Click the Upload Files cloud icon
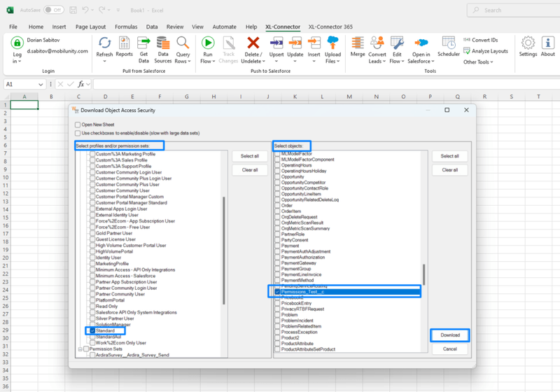 [x=333, y=43]
